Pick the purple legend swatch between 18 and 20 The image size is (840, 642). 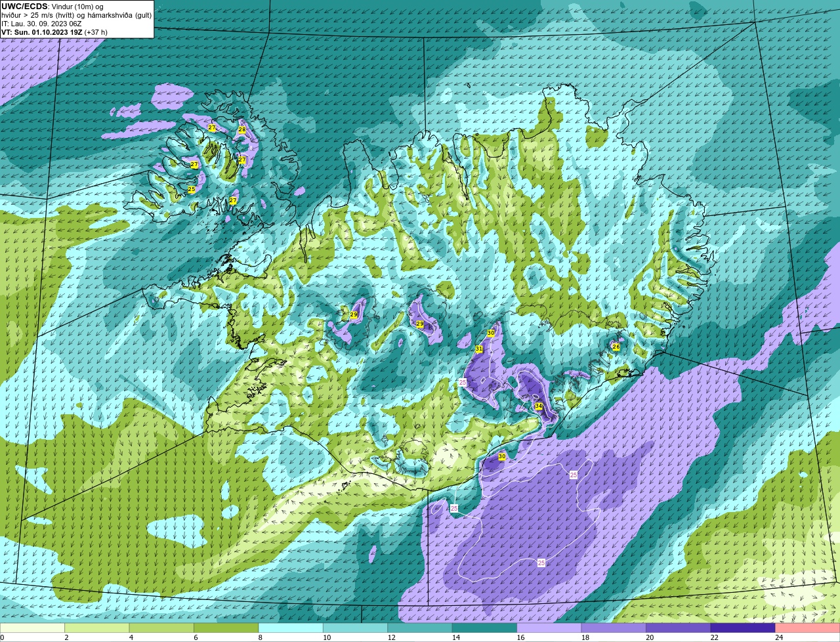(x=614, y=628)
